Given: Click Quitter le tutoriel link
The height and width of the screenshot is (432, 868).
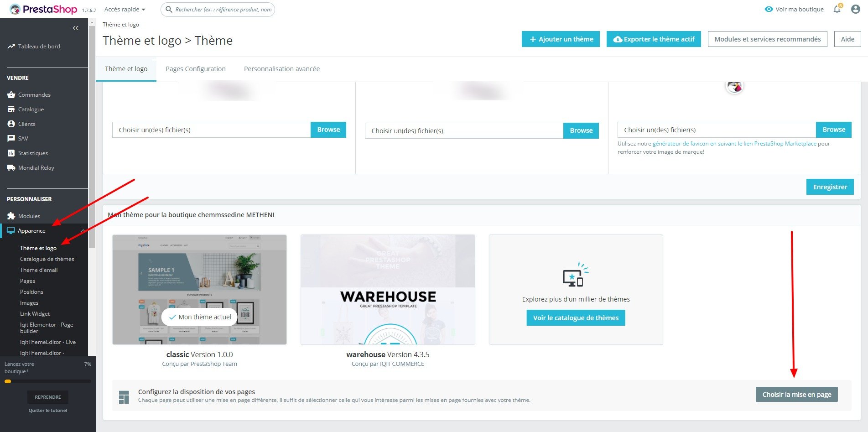Looking at the screenshot, I should point(48,411).
